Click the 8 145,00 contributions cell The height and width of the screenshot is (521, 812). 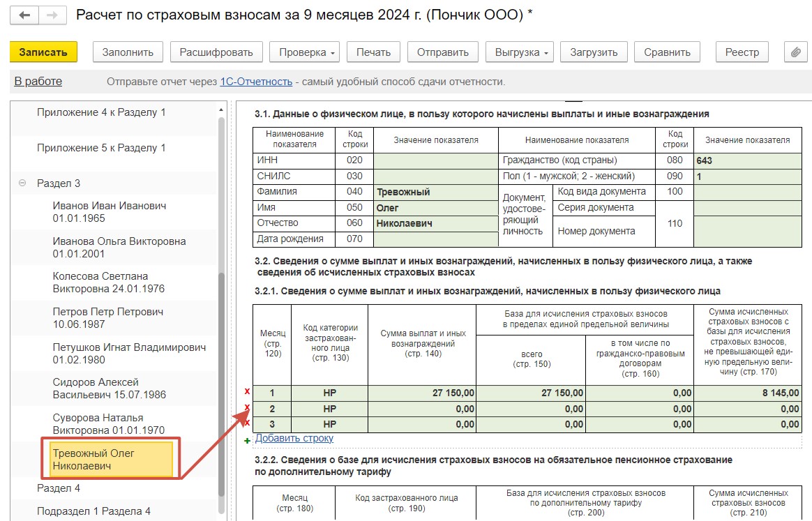747,393
